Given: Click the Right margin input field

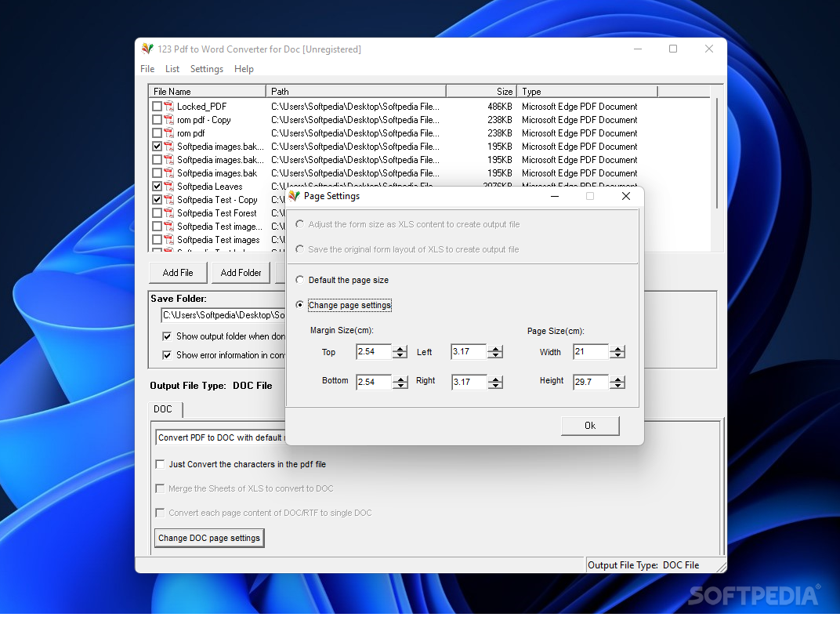Looking at the screenshot, I should point(469,383).
